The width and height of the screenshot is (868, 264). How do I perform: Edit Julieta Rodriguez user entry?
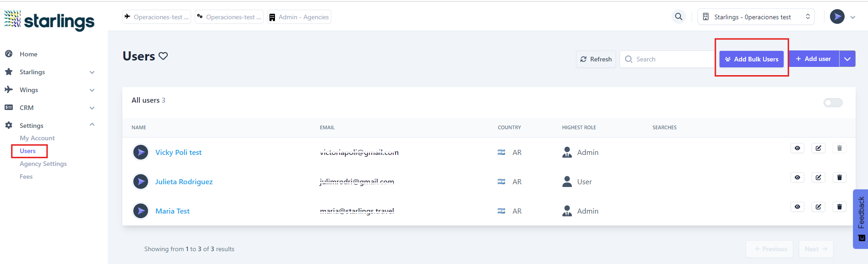[x=818, y=177]
